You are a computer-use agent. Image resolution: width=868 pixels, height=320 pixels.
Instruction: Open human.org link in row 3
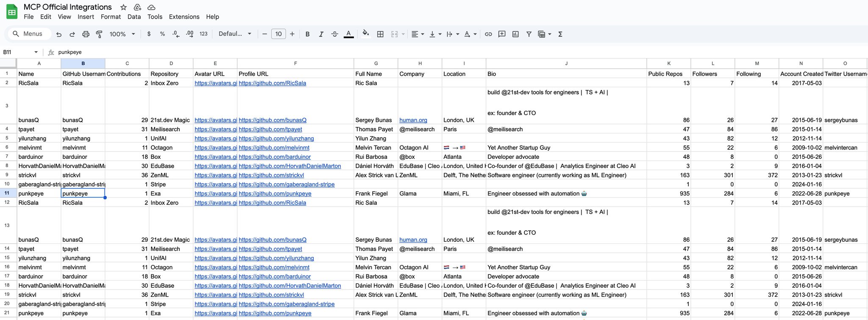[x=413, y=120]
